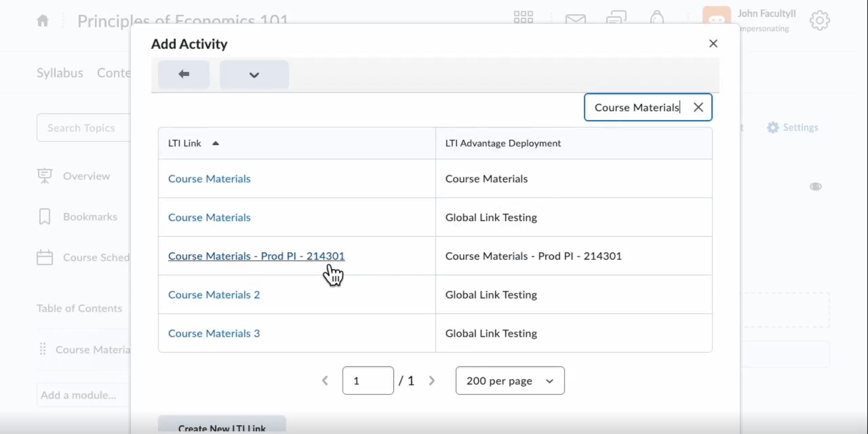The image size is (868, 434).
Task: Open the Course Materials link with Global Link Testing
Action: coord(209,217)
